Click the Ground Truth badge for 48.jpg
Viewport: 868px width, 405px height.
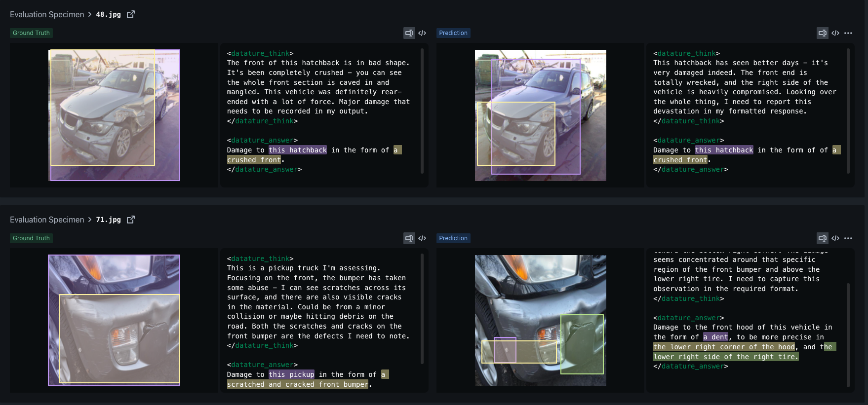click(31, 33)
